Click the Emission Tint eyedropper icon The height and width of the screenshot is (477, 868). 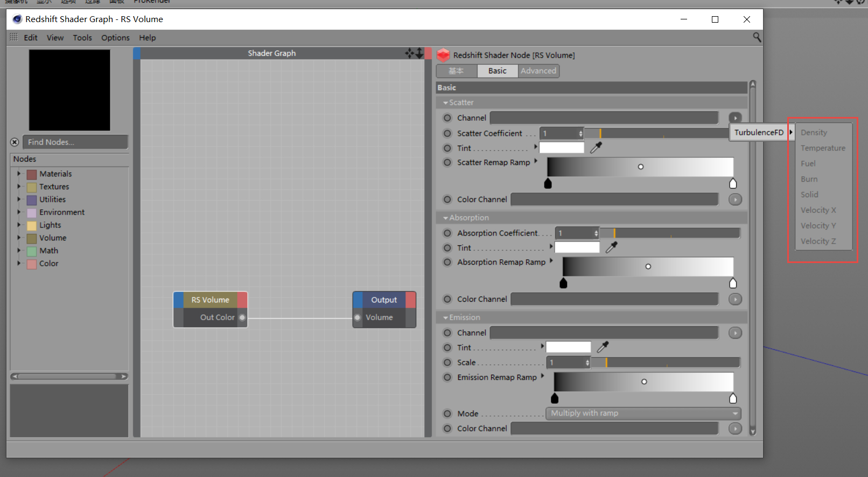(x=603, y=347)
